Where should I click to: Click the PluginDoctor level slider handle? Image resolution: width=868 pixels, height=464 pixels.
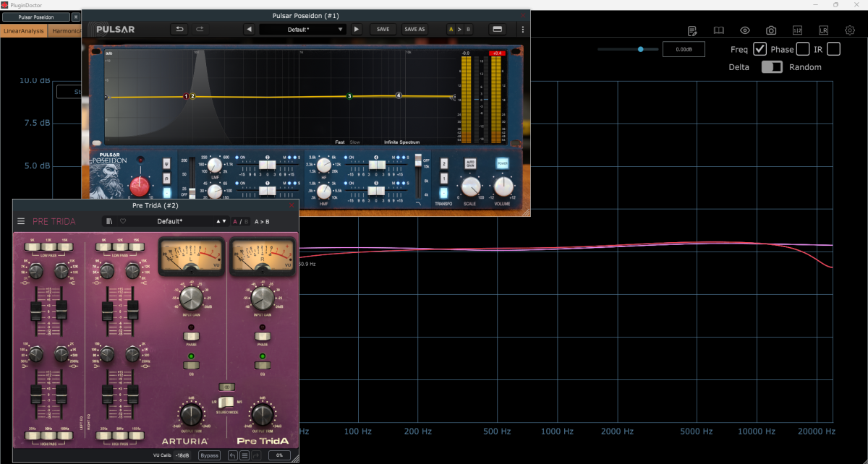pyautogui.click(x=641, y=49)
